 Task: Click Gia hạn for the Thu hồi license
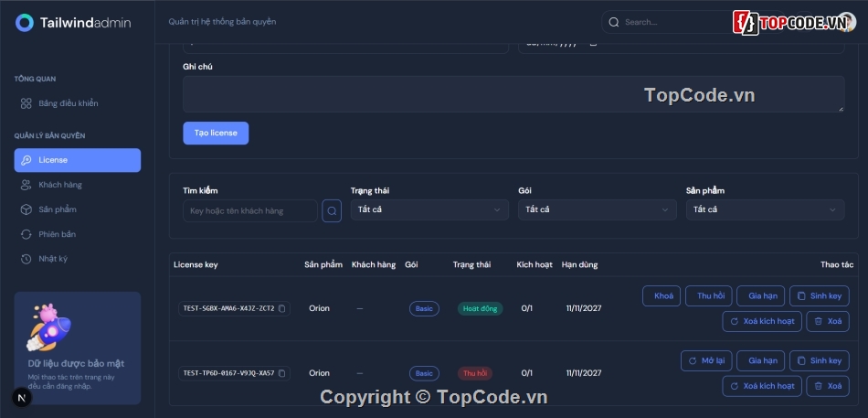(760, 361)
